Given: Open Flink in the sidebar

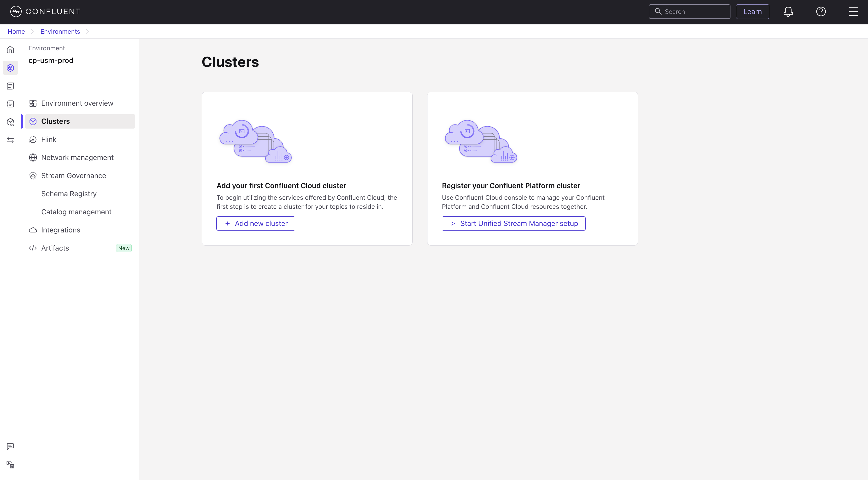Looking at the screenshot, I should pyautogui.click(x=49, y=139).
